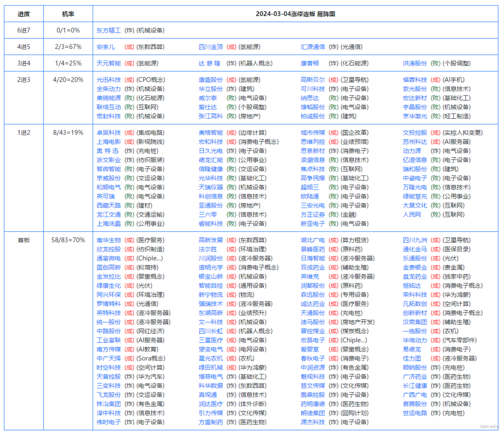Open 城市传媒 stock link

pos(313,133)
